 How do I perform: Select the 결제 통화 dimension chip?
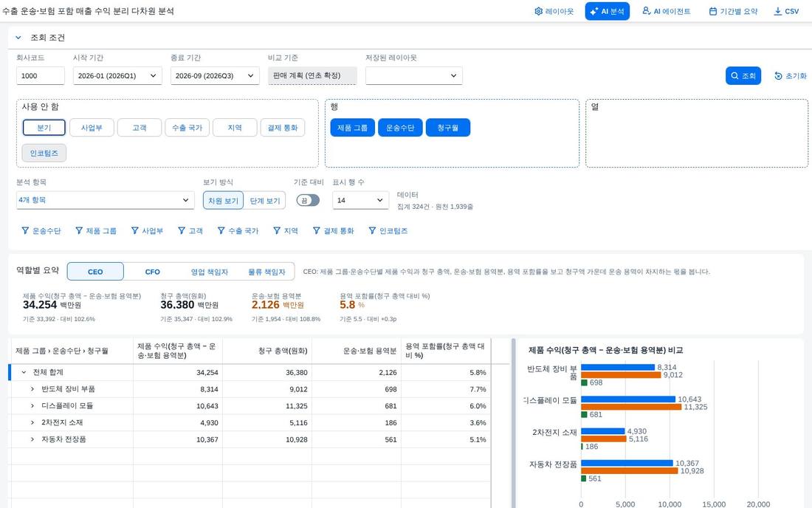(x=282, y=128)
